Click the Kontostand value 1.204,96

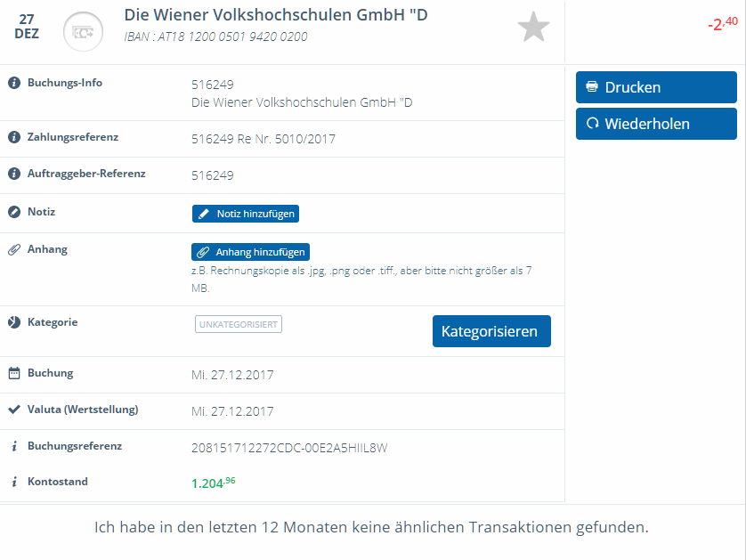pyautogui.click(x=213, y=483)
